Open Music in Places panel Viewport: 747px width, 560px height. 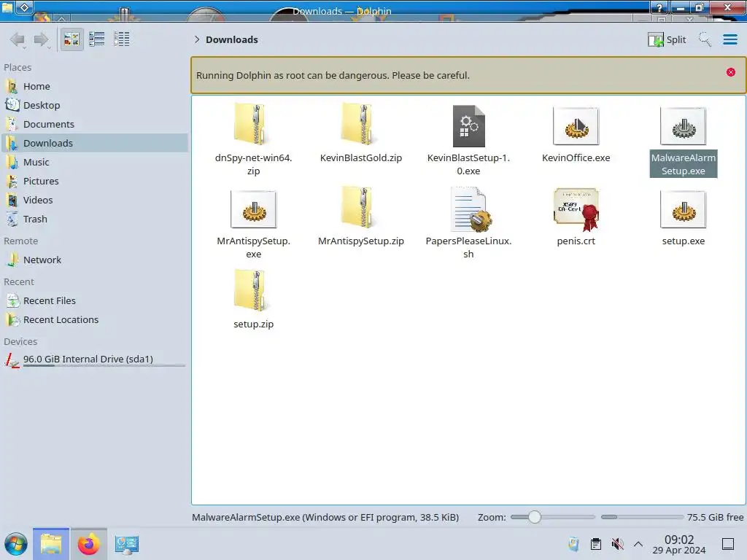(94, 163)
